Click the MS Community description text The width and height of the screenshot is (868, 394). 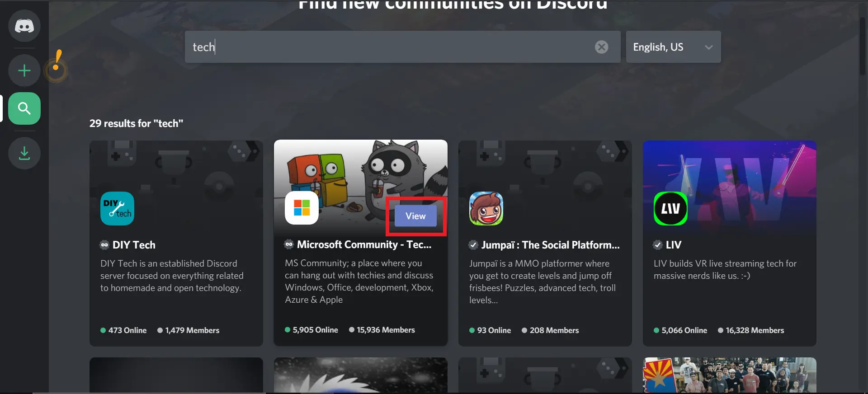(x=359, y=281)
